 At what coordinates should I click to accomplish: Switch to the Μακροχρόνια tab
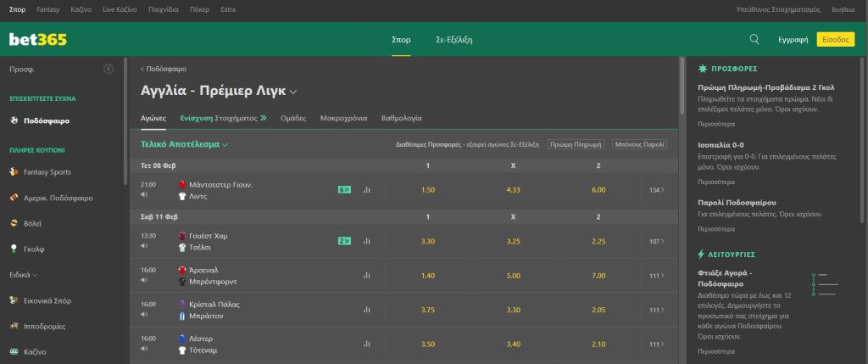pos(343,118)
